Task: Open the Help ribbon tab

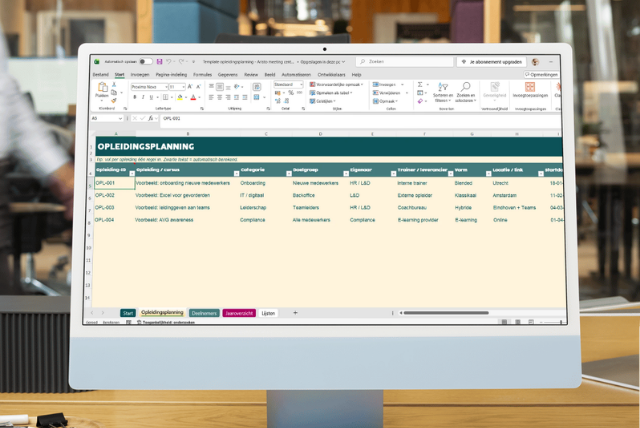Action: 356,75
